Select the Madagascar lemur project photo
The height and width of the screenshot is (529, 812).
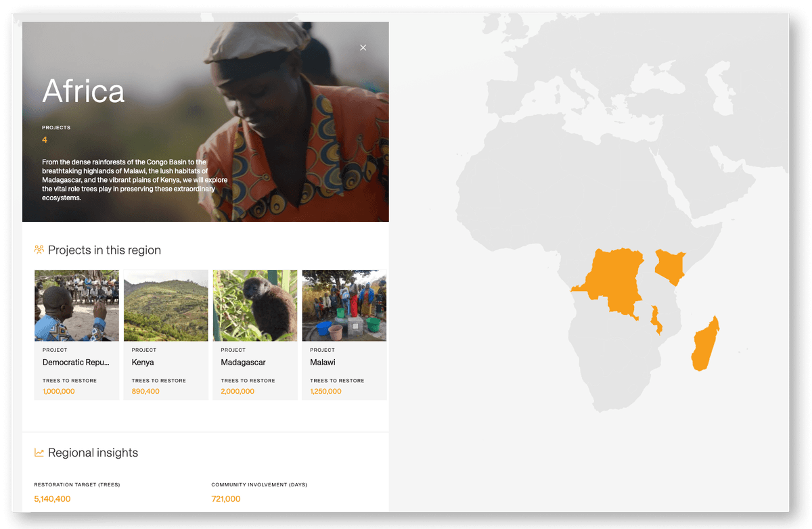(255, 305)
